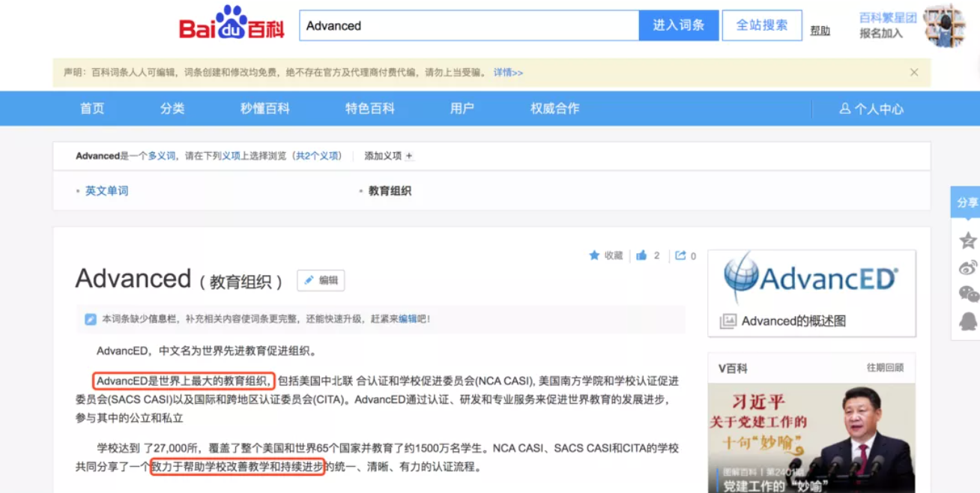Image resolution: width=980 pixels, height=493 pixels.
Task: Close the yellow notice banner
Action: point(914,73)
